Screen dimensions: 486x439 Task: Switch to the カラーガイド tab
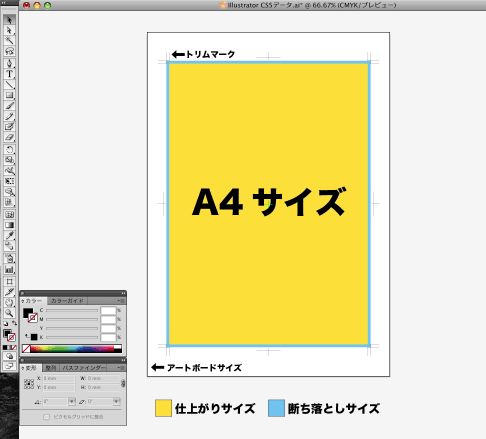pyautogui.click(x=67, y=301)
